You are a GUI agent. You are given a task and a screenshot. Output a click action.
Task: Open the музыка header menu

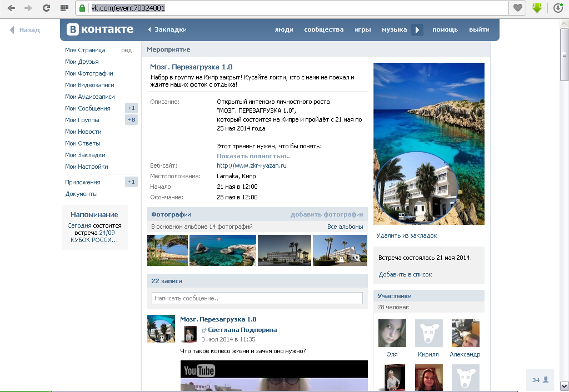394,30
